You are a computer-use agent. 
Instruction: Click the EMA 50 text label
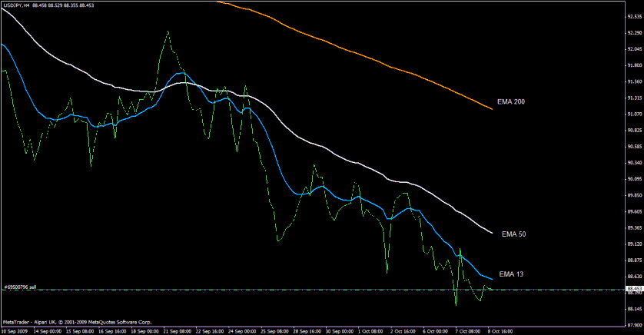(513, 234)
